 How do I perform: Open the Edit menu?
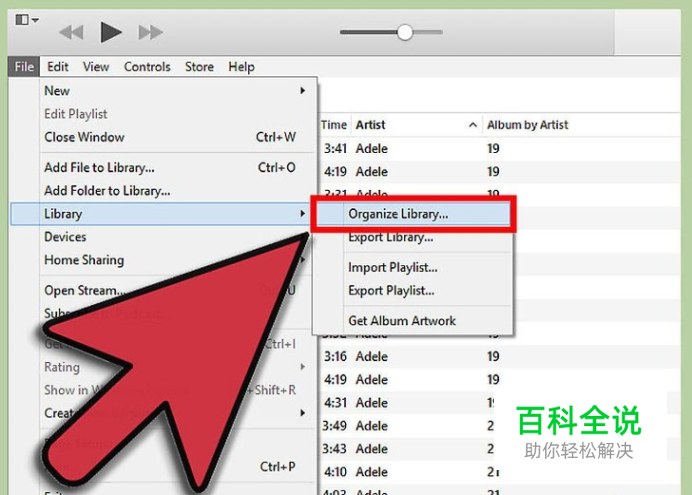(58, 67)
